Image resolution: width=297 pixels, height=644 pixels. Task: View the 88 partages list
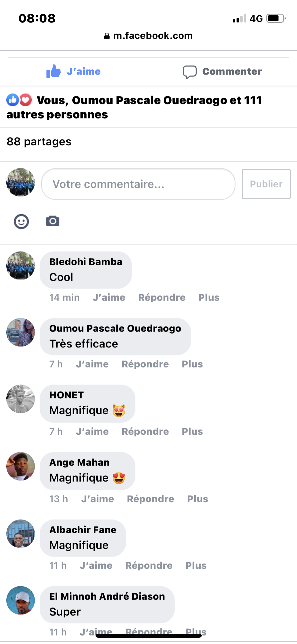click(39, 142)
